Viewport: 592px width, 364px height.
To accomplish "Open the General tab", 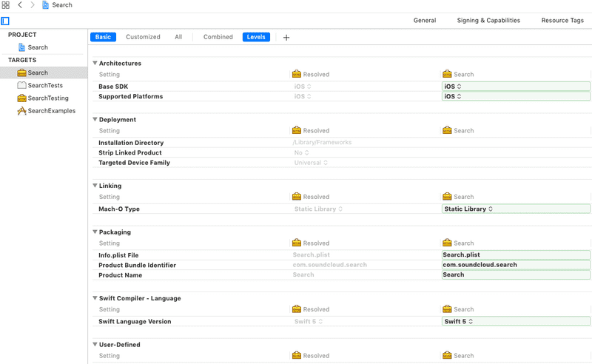I will tap(424, 21).
